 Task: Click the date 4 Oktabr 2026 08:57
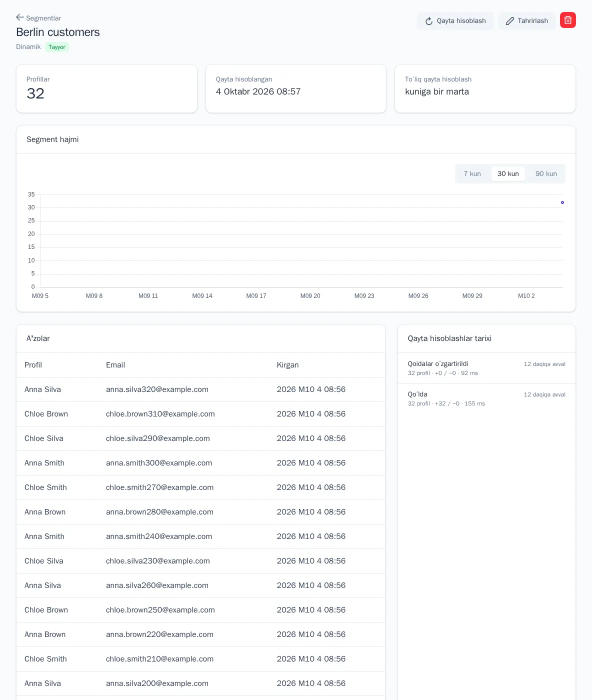258,91
